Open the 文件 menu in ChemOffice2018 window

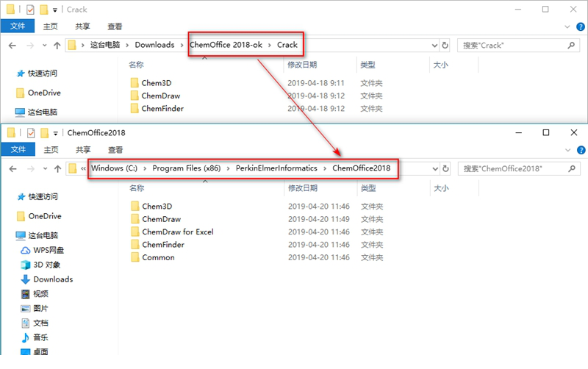click(18, 150)
